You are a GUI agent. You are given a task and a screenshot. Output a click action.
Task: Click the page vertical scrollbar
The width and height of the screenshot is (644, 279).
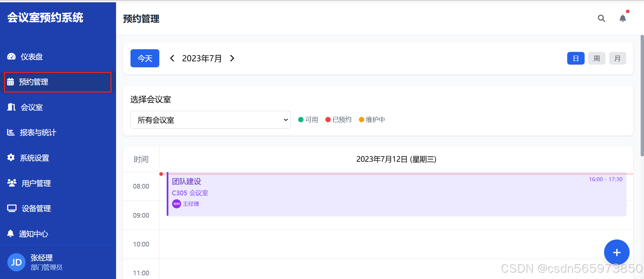tap(642, 95)
